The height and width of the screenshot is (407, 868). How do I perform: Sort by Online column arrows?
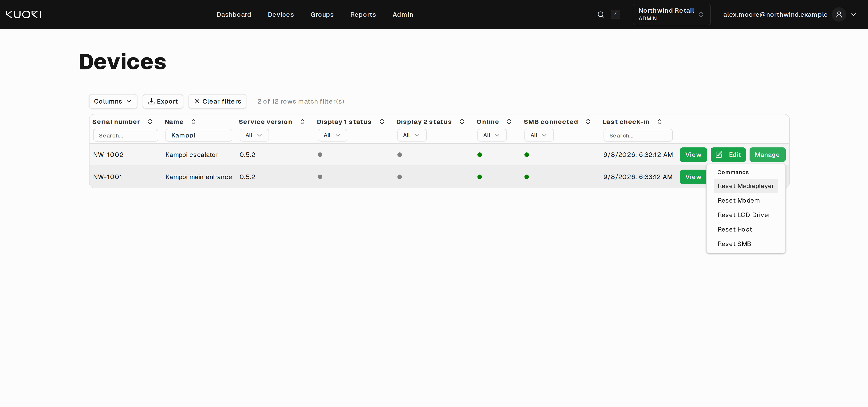point(509,122)
